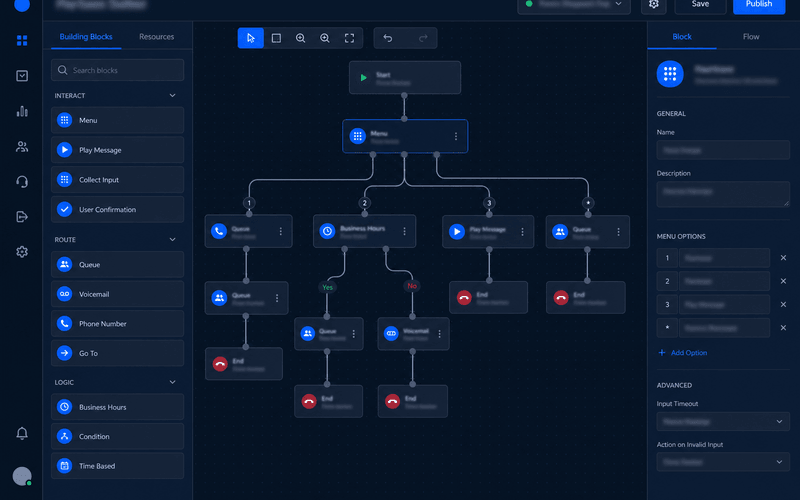Select the pointer tool in canvas toolbar
800x500 pixels.
251,38
